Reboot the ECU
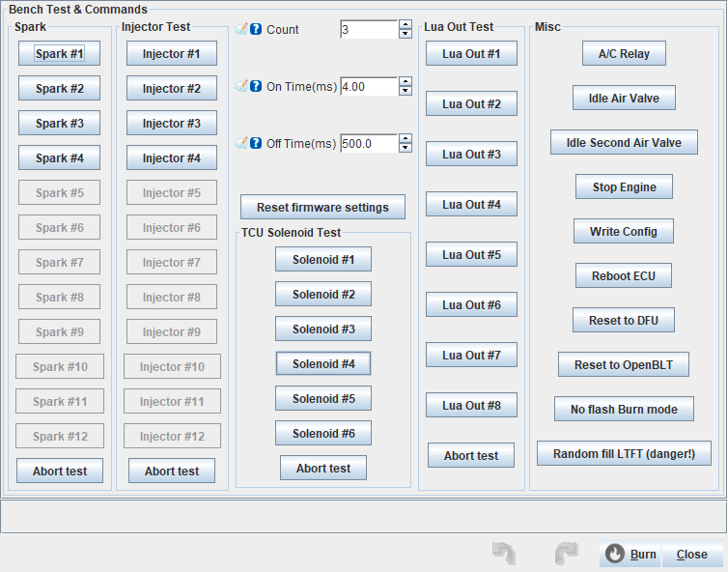 click(624, 275)
